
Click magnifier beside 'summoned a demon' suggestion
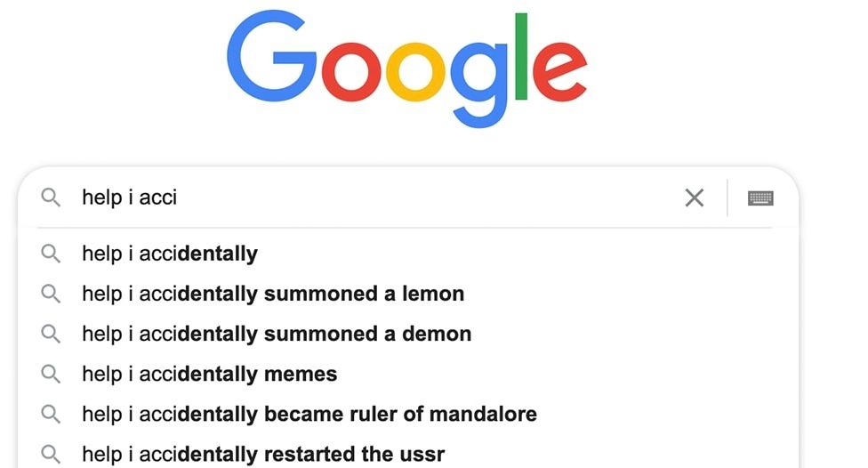(x=51, y=334)
